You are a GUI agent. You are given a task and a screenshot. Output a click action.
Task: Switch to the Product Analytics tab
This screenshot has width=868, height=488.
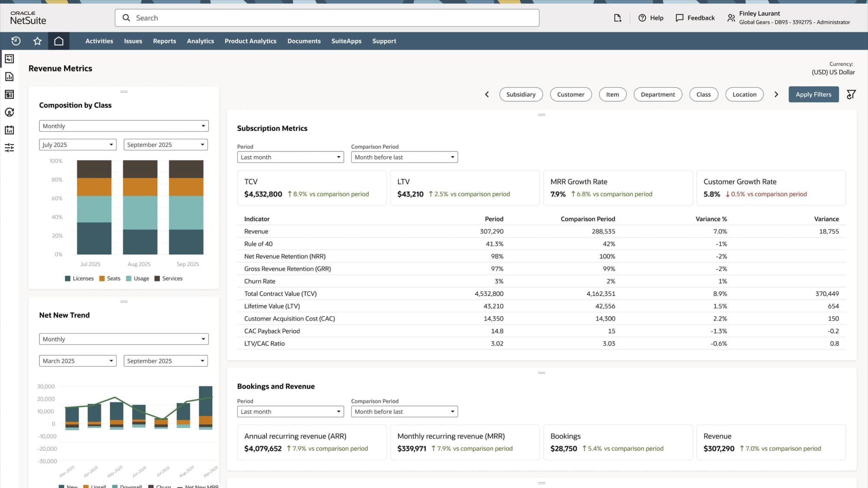click(x=250, y=41)
